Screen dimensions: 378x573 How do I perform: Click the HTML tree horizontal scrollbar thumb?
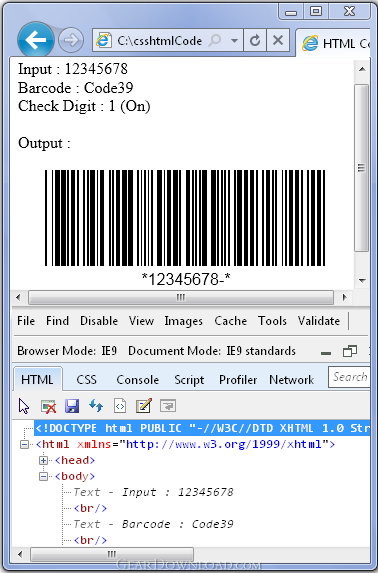click(112, 554)
